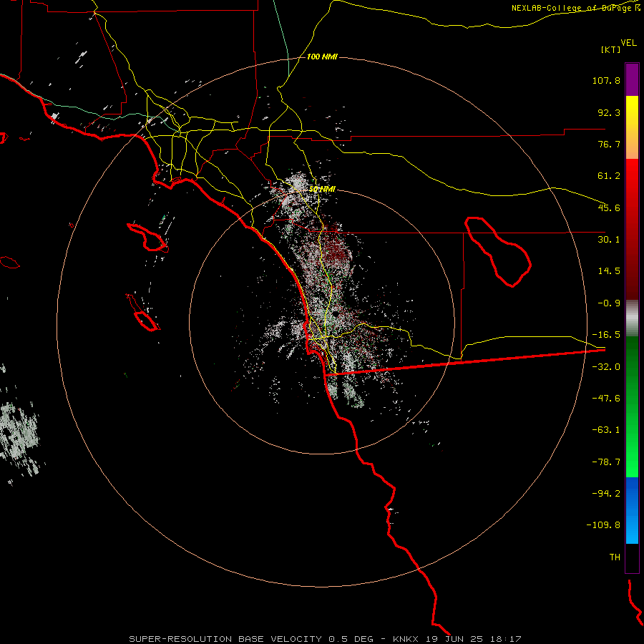
Task: Click the 61.2 scale value
Action: [609, 176]
